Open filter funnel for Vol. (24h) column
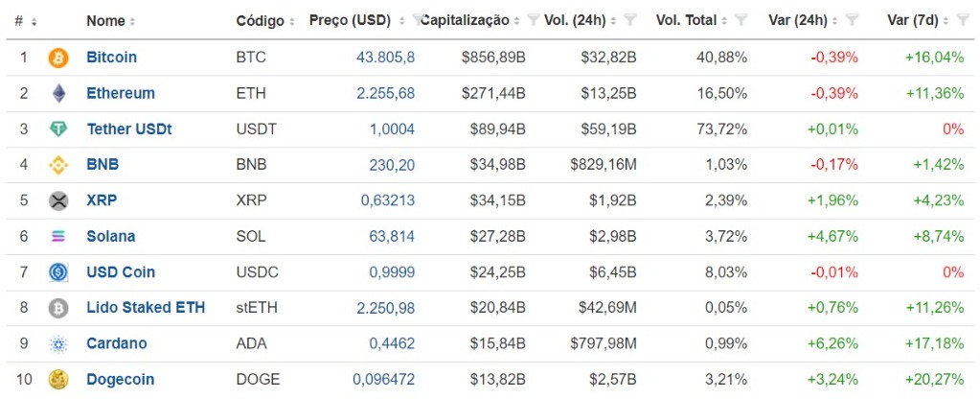Screen dimensions: 980x399 (630, 21)
